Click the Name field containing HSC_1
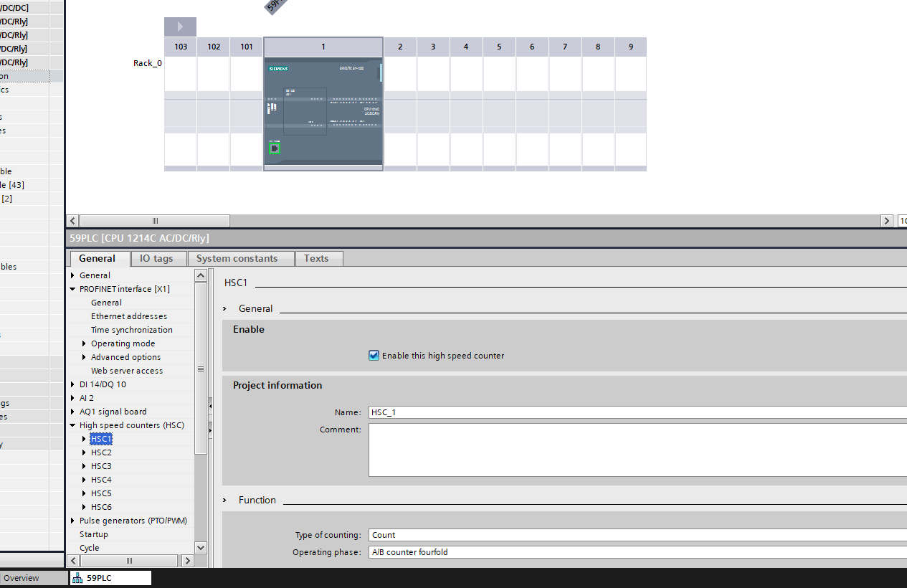907x588 pixels. coord(637,412)
